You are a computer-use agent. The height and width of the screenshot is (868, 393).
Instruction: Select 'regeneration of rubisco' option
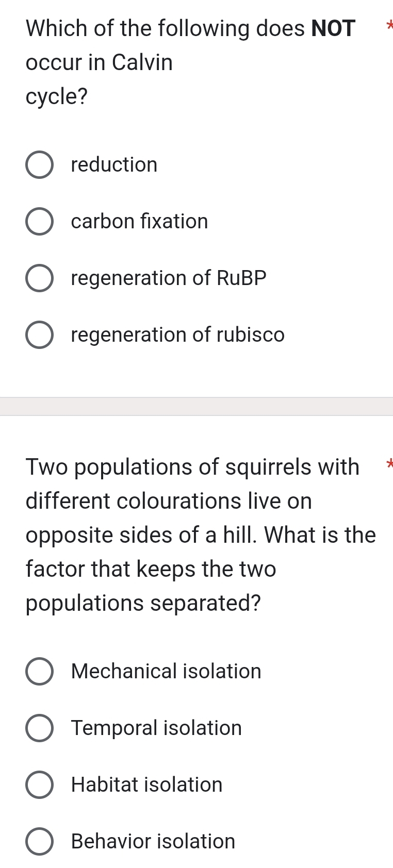tap(40, 335)
